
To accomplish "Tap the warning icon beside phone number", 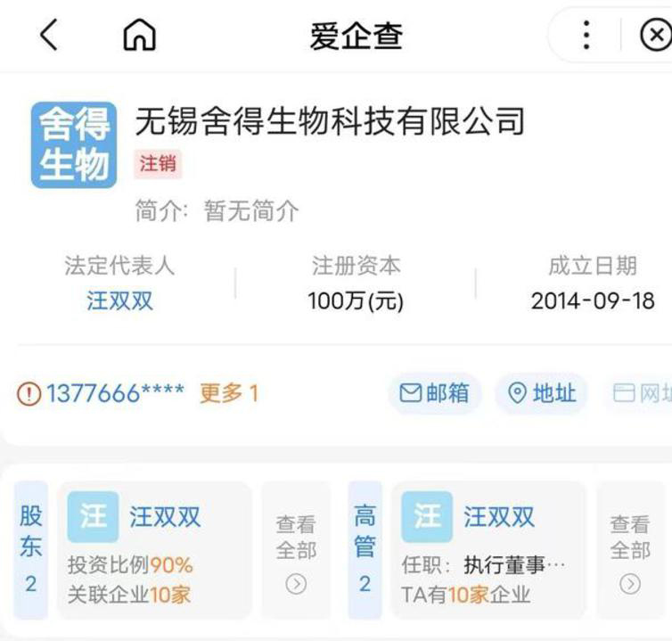I will pos(29,393).
